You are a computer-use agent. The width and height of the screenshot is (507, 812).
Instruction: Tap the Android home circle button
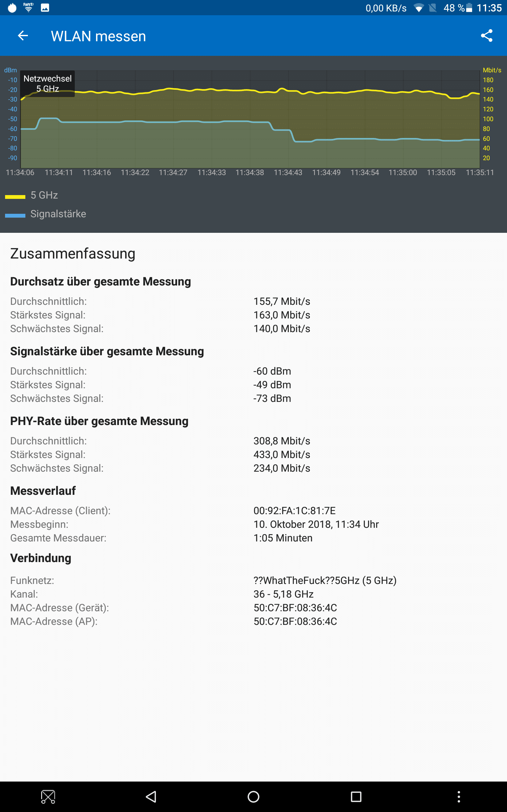253,796
